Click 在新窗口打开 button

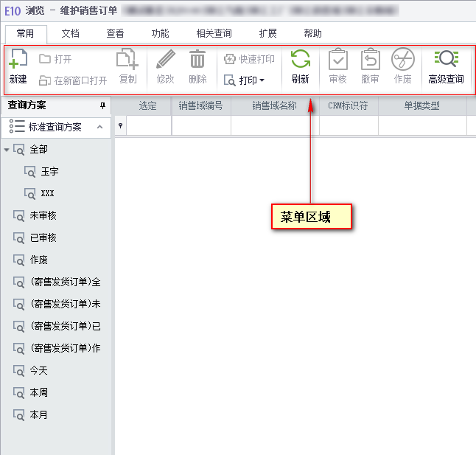[73, 80]
